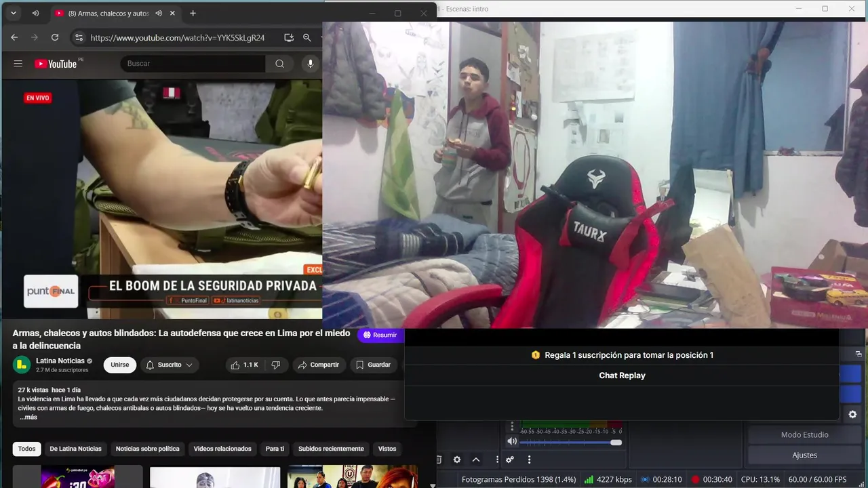Focus the Buscar search box
The image size is (868, 488).
point(193,64)
